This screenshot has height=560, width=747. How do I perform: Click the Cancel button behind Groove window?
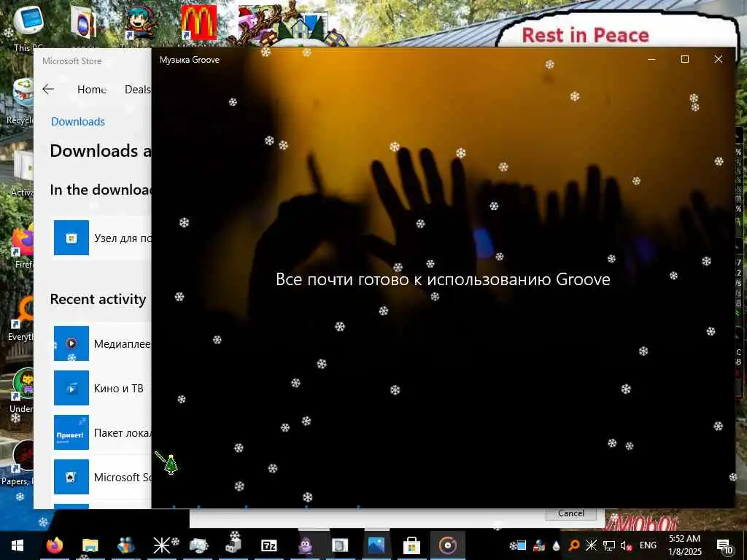(570, 513)
